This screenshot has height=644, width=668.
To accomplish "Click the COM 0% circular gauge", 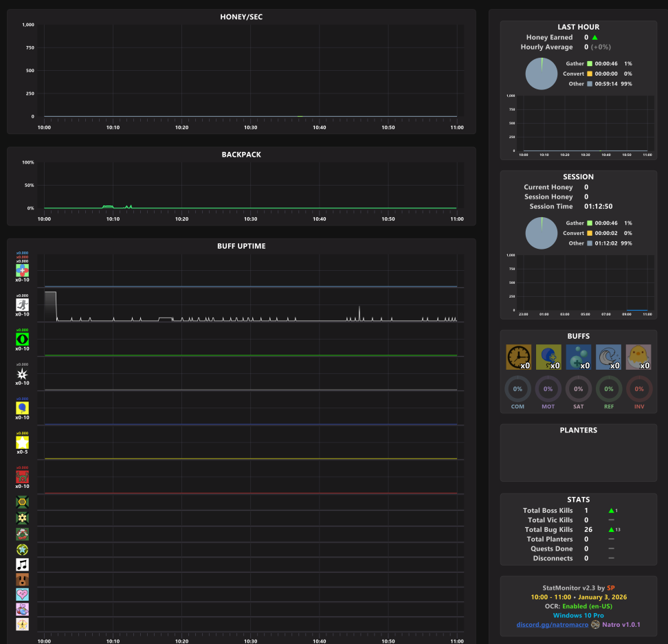I will [x=517, y=389].
